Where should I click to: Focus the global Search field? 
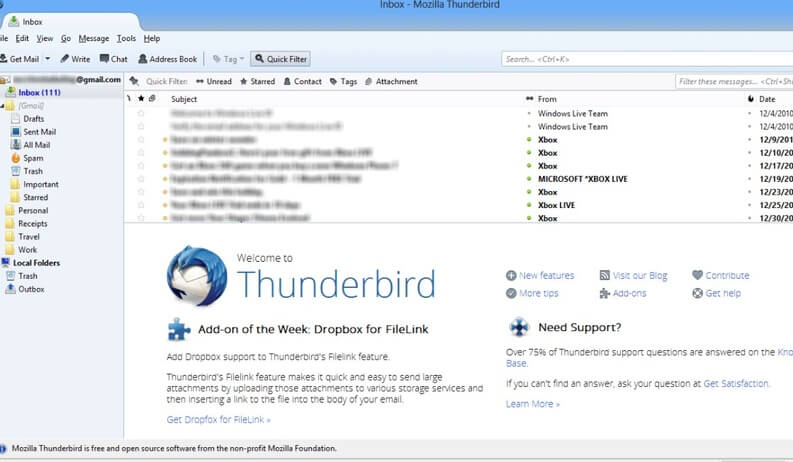(647, 59)
